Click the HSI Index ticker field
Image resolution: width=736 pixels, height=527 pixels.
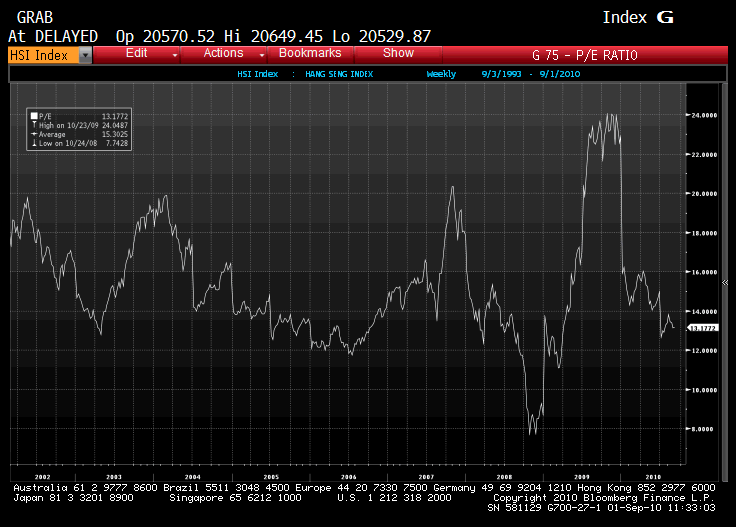[x=44, y=55]
